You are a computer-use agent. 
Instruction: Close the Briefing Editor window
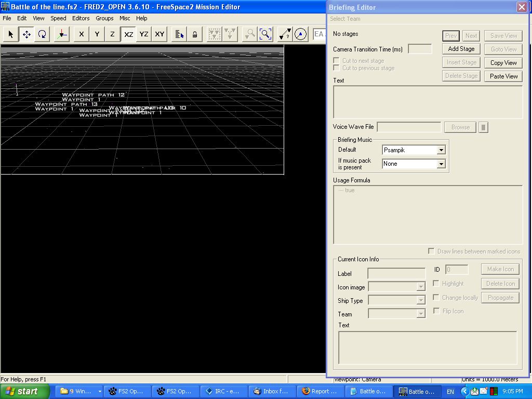522,7
